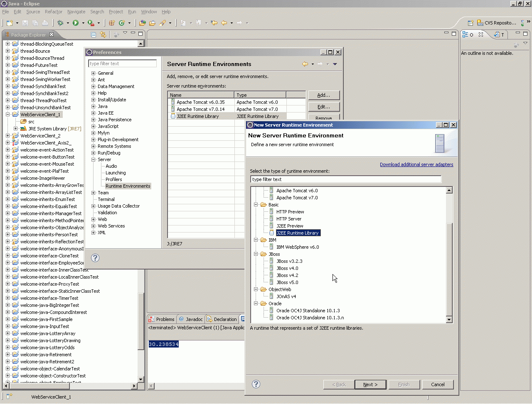Screen dimensions: 532x404
Task: Open the Navigate menu
Action: pos(76,12)
